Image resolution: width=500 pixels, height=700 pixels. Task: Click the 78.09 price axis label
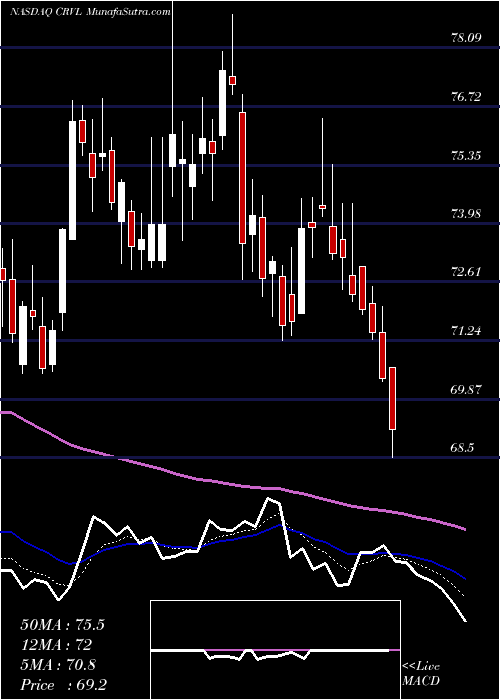(467, 37)
